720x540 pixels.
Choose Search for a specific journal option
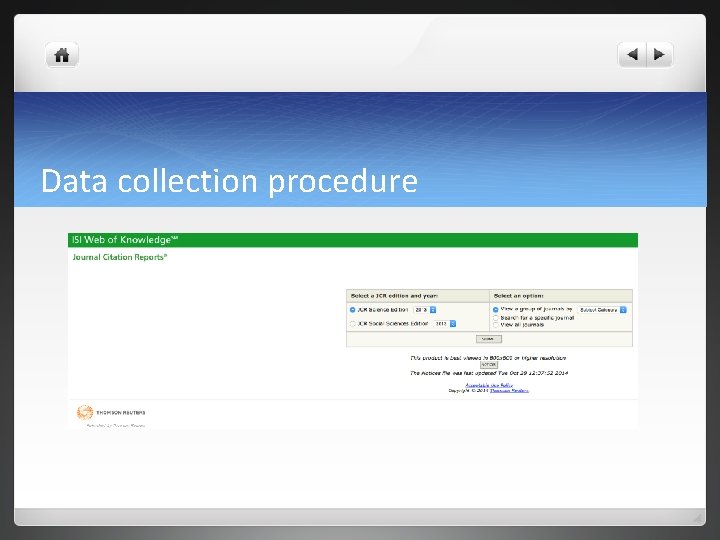(x=495, y=318)
